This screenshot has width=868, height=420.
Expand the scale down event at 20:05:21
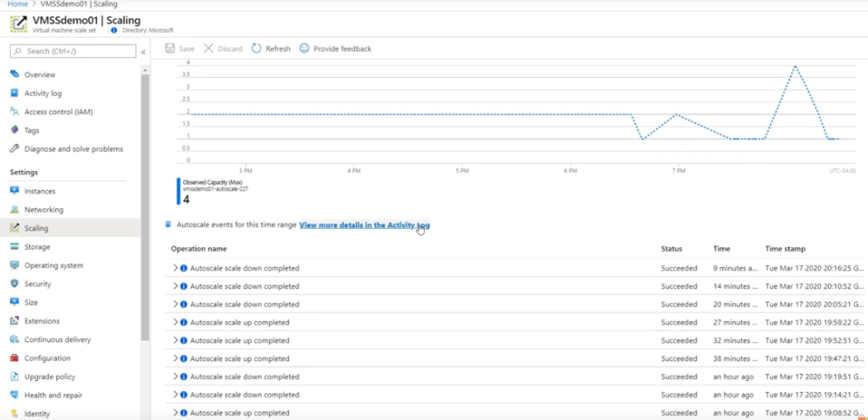pos(175,304)
